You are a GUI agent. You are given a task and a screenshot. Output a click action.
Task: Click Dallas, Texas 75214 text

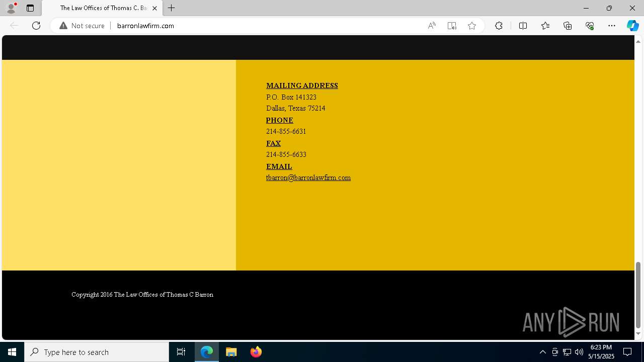[296, 108]
